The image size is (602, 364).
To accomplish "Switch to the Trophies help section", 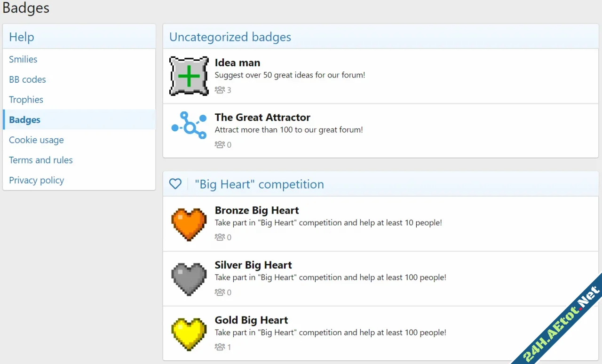I will pyautogui.click(x=26, y=99).
